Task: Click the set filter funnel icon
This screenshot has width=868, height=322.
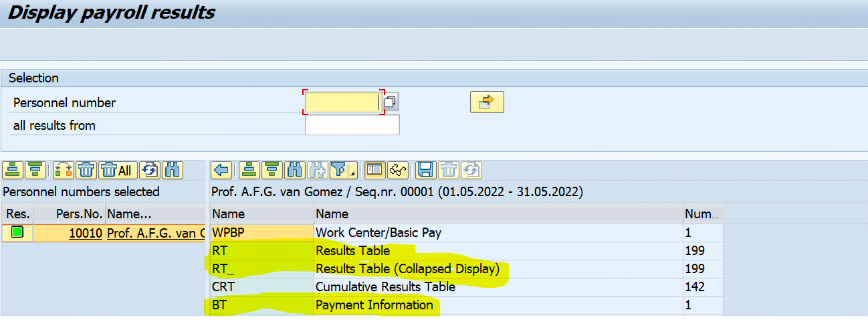Action: pyautogui.click(x=339, y=170)
